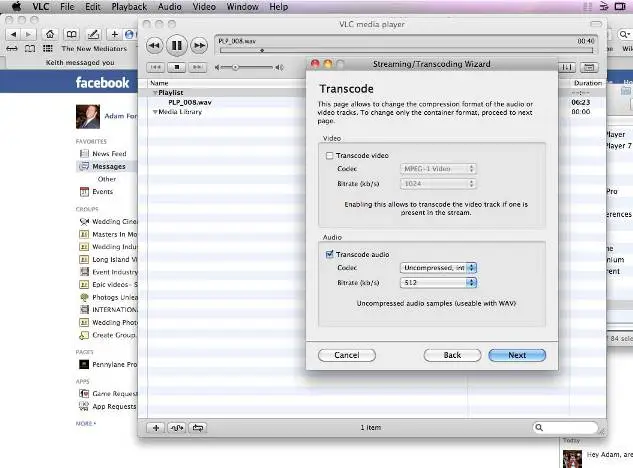Go back in the browser window
Image resolution: width=633 pixels, height=468 pixels.
13,34
